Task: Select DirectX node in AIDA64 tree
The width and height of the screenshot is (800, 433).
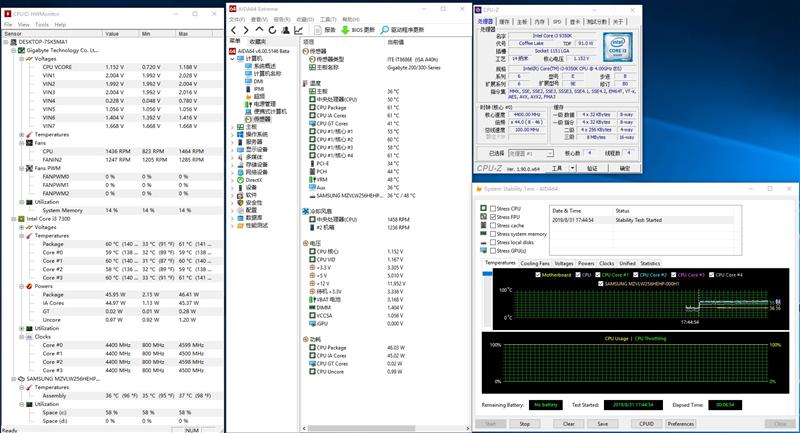Action: (254, 180)
